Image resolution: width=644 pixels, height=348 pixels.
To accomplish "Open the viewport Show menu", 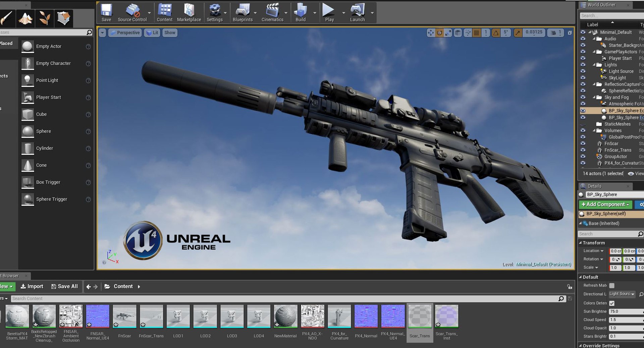I will coord(170,33).
